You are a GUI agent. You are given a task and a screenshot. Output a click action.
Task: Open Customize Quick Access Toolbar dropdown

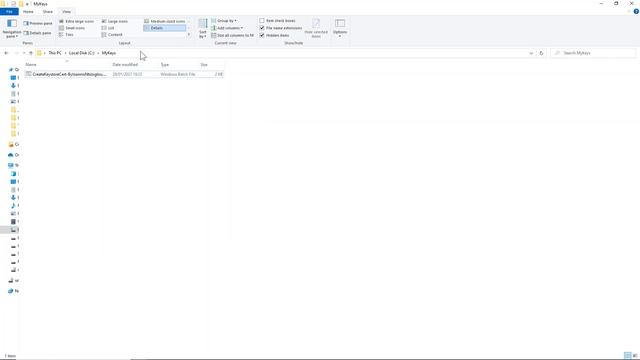(27, 4)
